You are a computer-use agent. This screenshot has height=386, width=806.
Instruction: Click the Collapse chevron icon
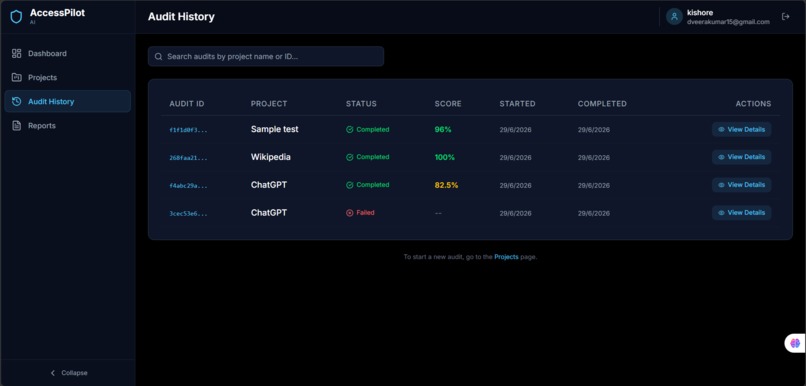(x=52, y=373)
